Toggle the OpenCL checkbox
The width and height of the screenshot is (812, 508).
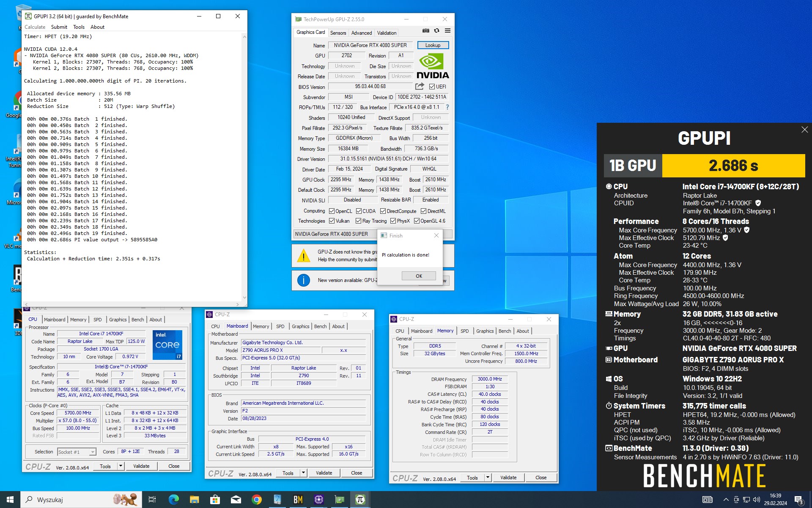click(x=332, y=211)
